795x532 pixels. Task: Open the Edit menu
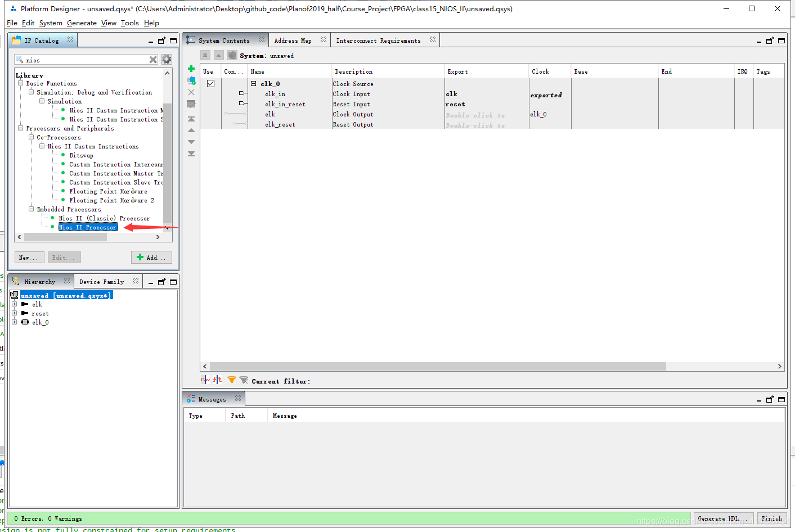point(28,23)
